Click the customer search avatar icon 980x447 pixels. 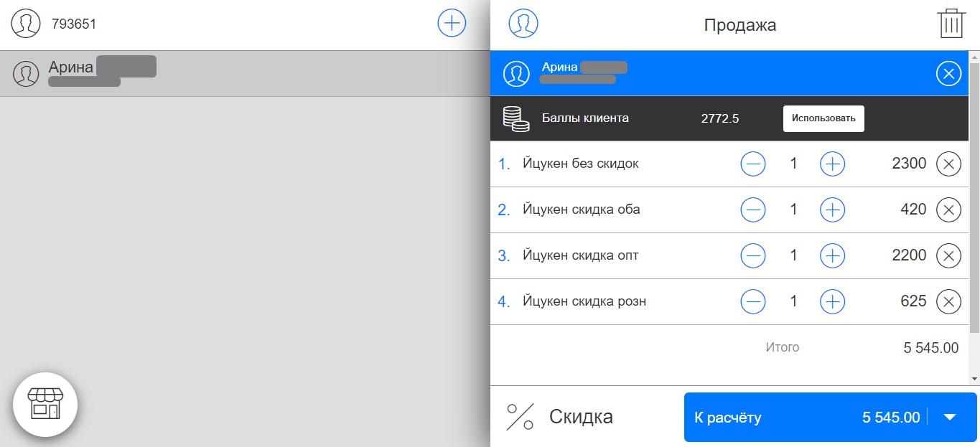point(26,24)
